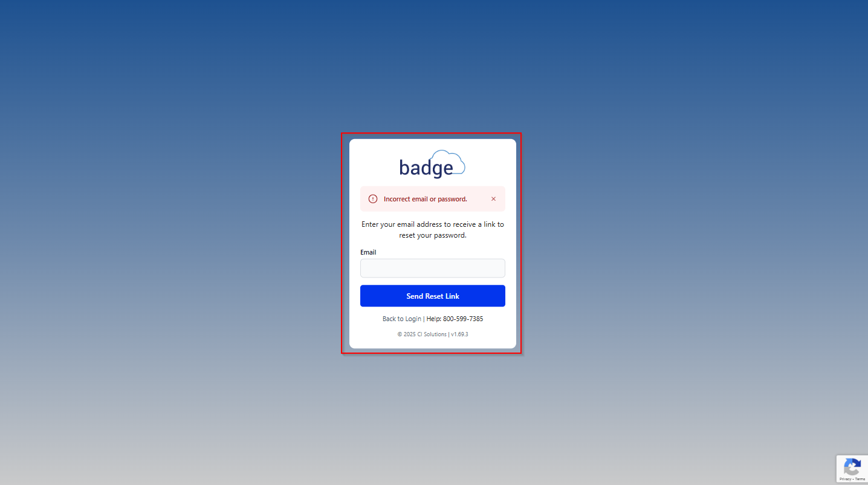Click the Help phone number 800-599-7385
868x485 pixels.
(x=463, y=319)
